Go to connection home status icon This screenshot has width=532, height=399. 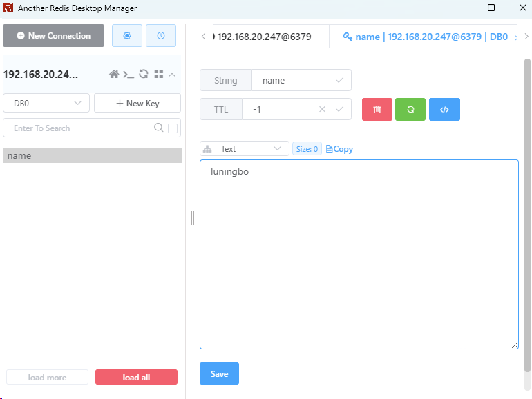(114, 75)
